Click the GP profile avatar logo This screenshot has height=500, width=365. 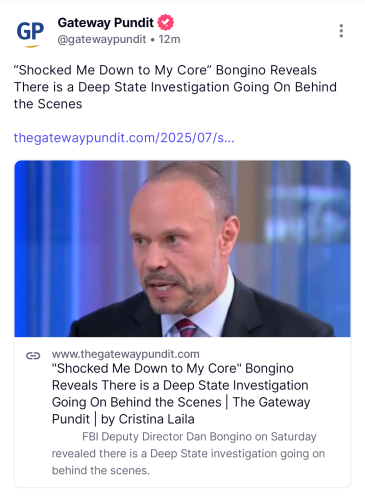[x=30, y=34]
